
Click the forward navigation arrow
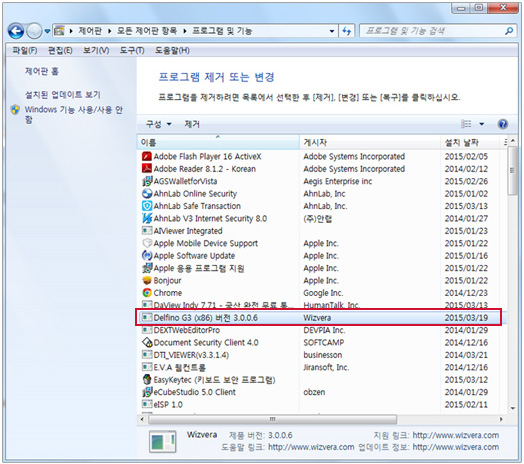pos(34,31)
